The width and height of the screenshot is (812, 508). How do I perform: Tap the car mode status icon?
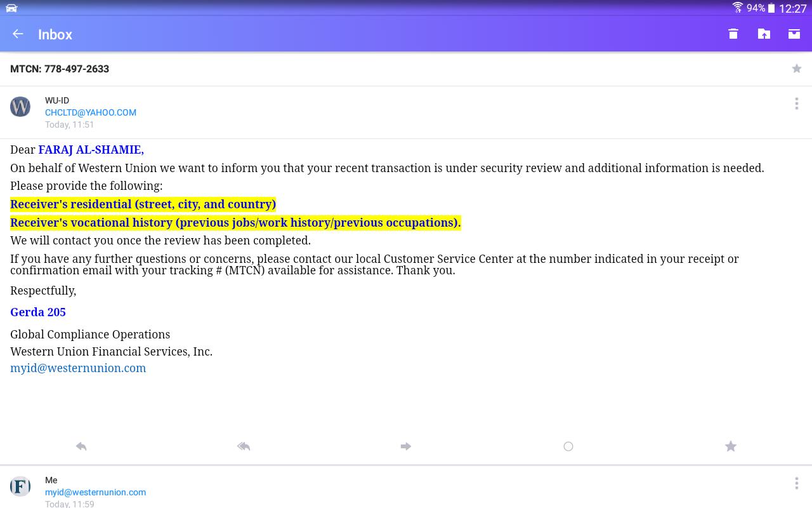pos(11,8)
